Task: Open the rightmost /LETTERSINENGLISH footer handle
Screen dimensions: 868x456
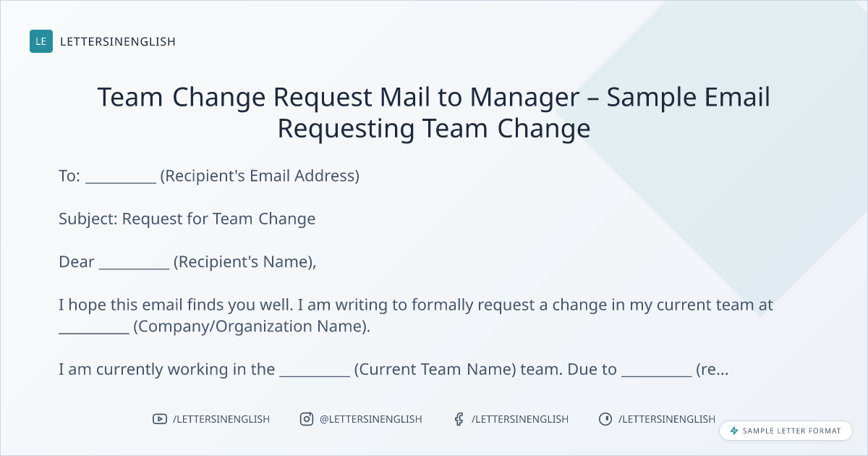Action: pos(667,419)
